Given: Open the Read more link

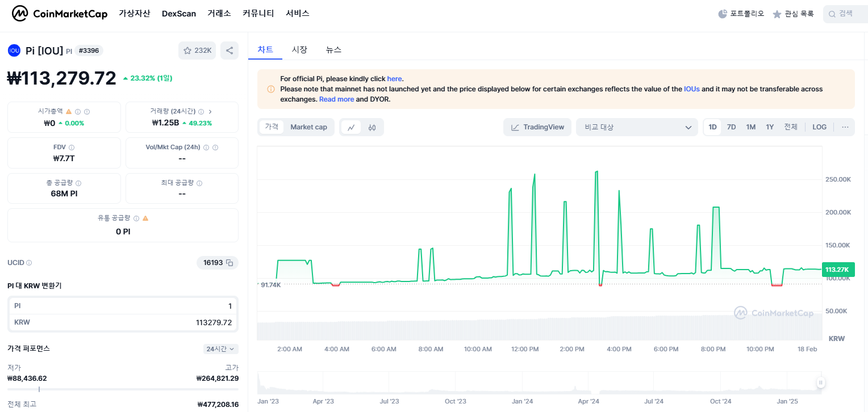Looking at the screenshot, I should tap(336, 99).
